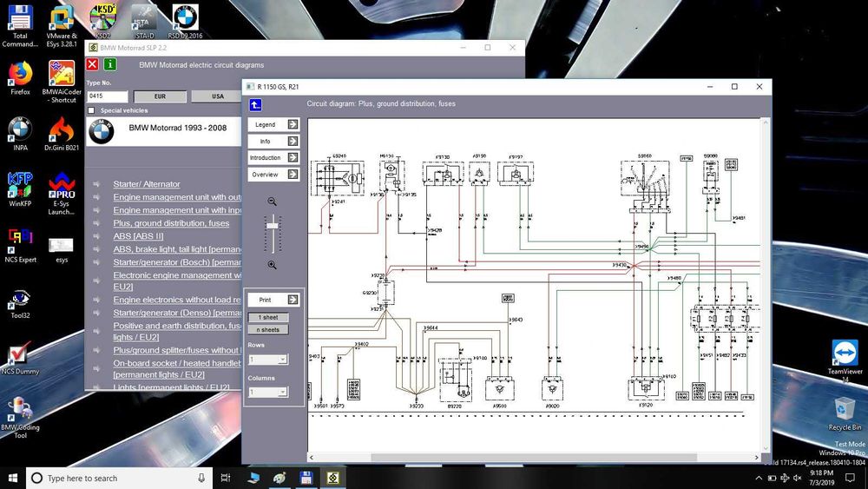
Task: Open NCS Dummy desktop shortcut
Action: [20, 359]
